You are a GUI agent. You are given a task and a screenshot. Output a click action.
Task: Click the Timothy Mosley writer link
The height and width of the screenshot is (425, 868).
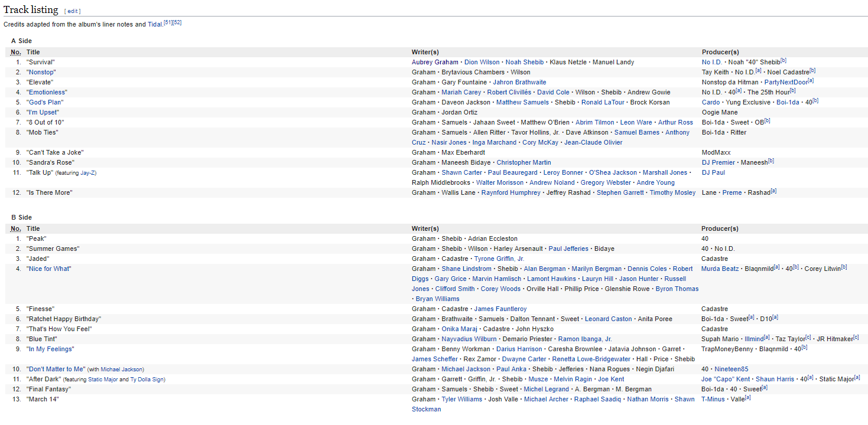672,192
